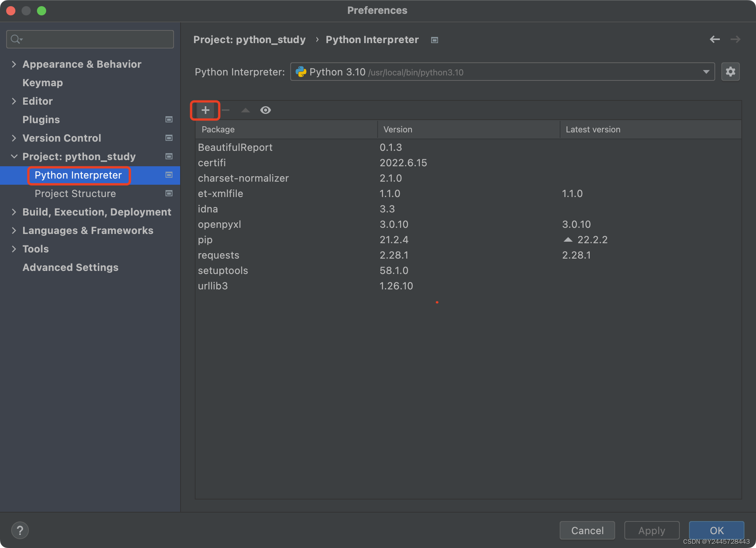756x548 pixels.
Task: Open the interpreter settings gear icon
Action: coord(730,72)
